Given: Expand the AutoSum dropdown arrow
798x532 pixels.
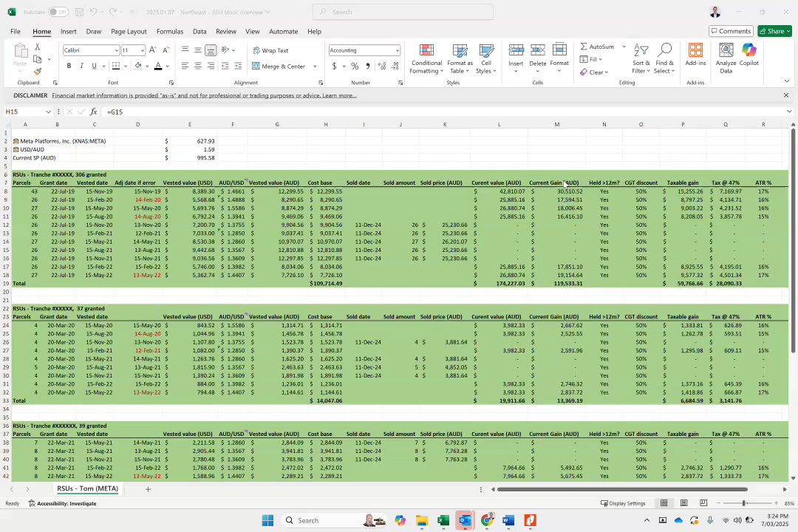Looking at the screenshot, I should click(624, 47).
